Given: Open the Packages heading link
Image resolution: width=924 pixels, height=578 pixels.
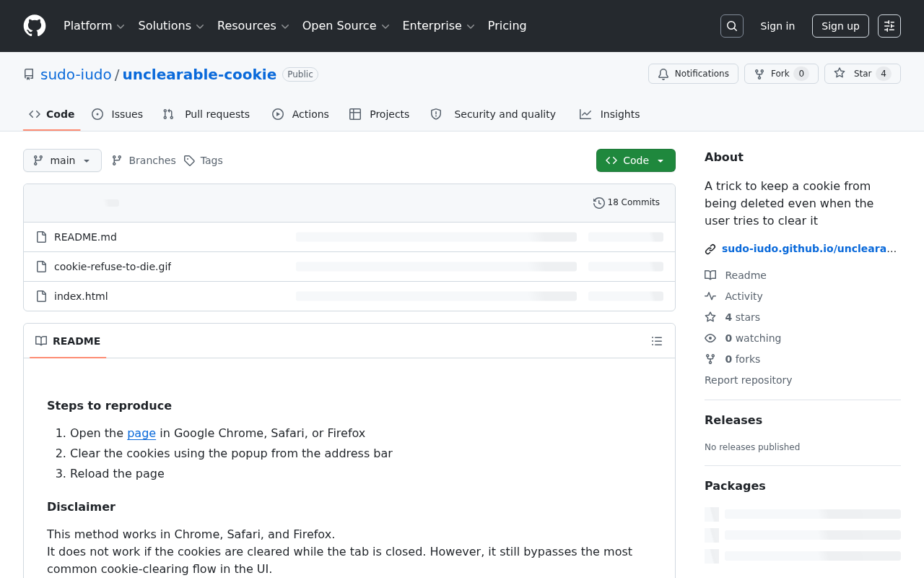Looking at the screenshot, I should point(735,486).
